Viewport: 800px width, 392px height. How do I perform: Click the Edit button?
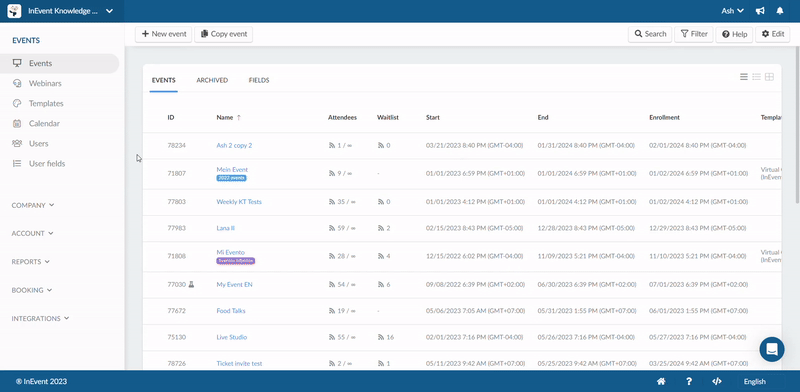[x=772, y=34]
